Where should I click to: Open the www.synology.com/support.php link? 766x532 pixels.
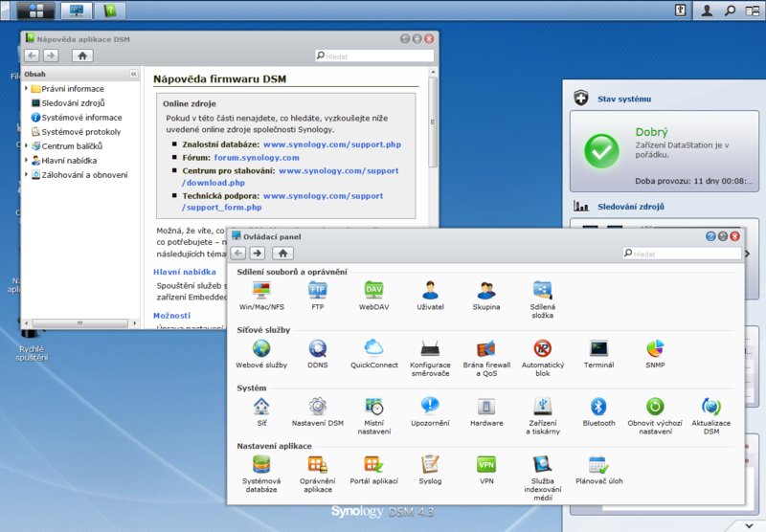pos(331,144)
